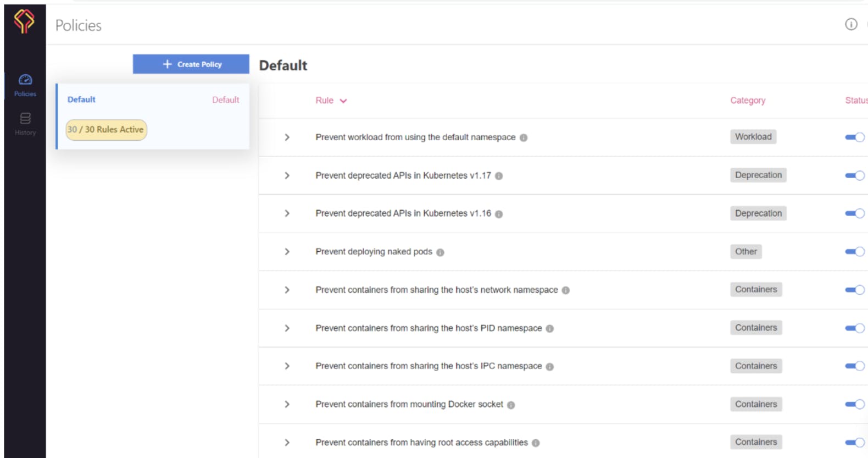Disable the default namespace rule toggle
This screenshot has width=868, height=458.
(855, 137)
